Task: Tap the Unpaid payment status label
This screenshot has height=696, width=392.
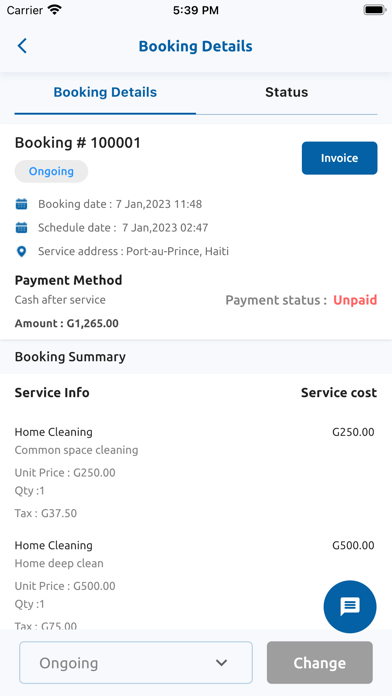Action: [x=355, y=300]
